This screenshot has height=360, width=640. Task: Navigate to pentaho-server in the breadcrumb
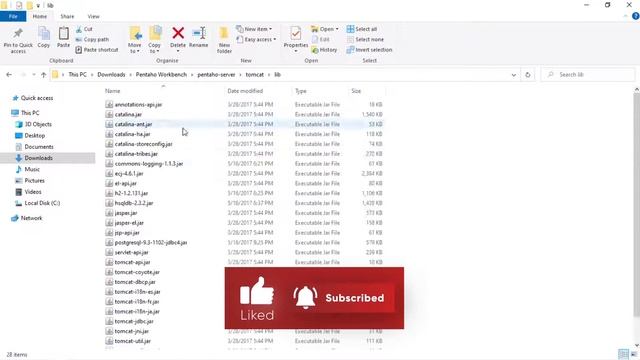pyautogui.click(x=216, y=75)
